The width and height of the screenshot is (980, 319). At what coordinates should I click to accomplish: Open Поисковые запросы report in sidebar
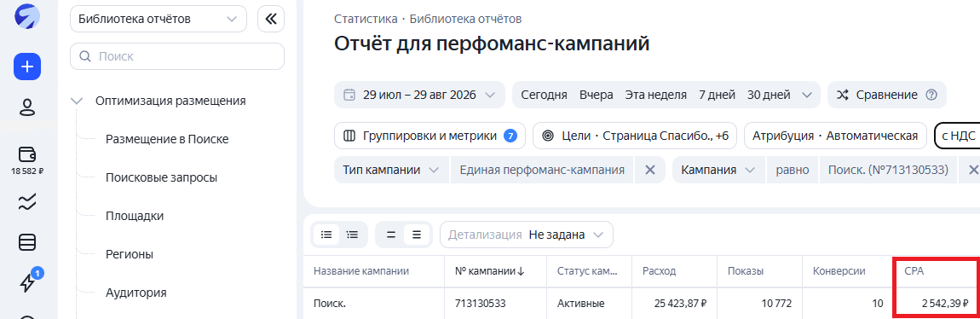161,177
